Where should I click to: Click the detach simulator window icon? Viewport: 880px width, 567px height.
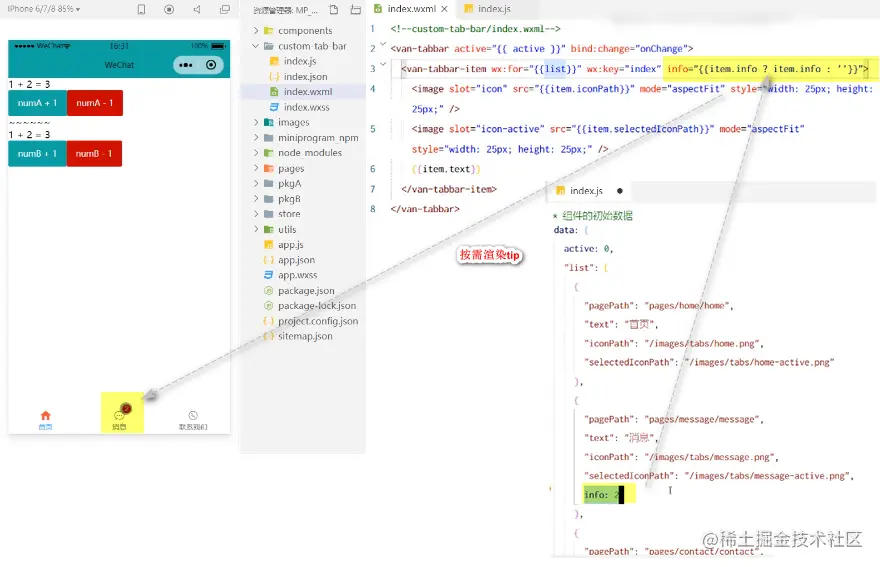click(224, 9)
